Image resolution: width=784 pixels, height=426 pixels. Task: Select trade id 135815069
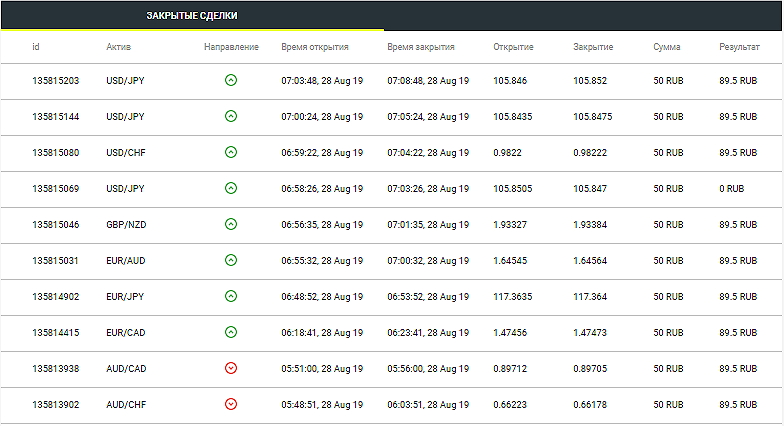(56, 188)
